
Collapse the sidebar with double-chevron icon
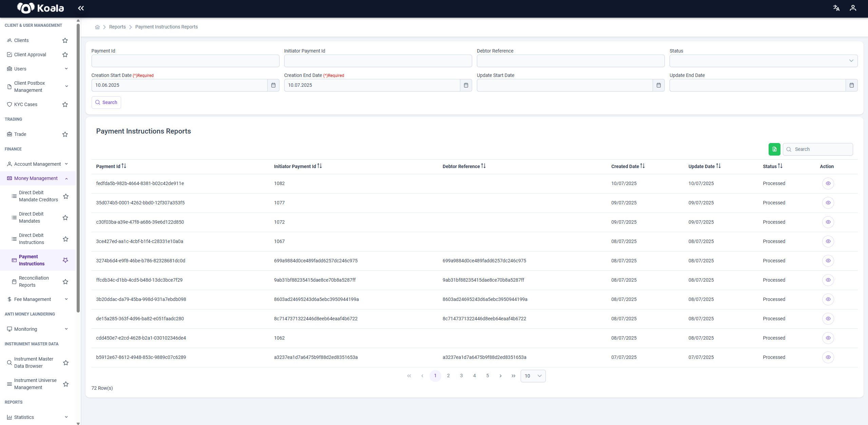pos(81,8)
